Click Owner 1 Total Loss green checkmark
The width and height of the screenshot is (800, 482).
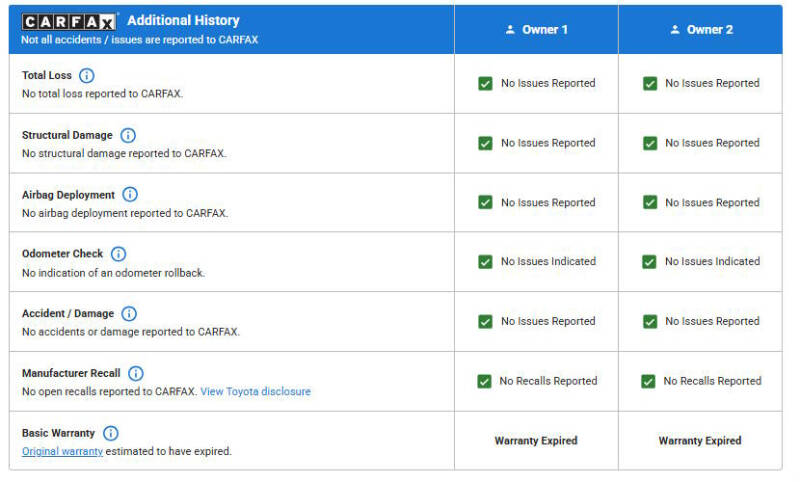(x=485, y=84)
